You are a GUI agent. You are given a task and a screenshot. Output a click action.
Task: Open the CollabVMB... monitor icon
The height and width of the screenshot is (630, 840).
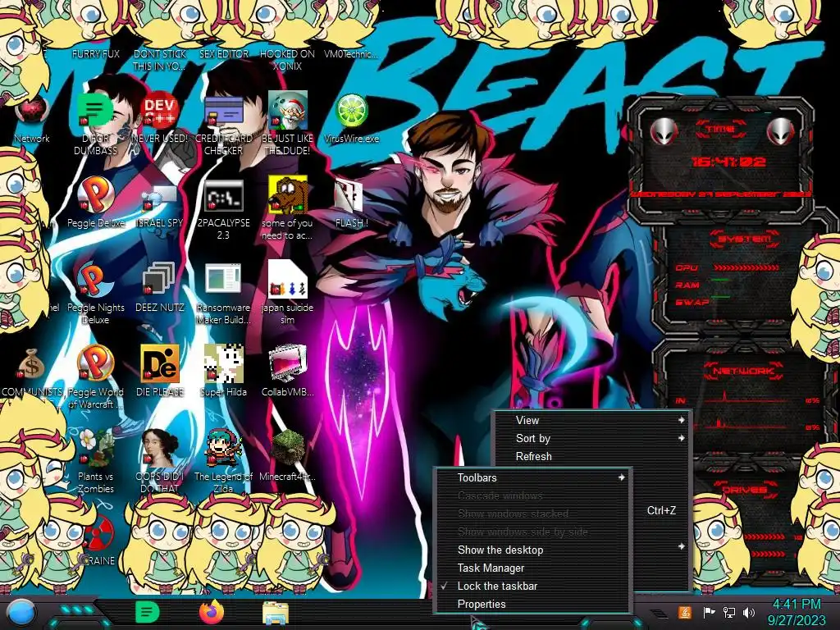tap(288, 364)
